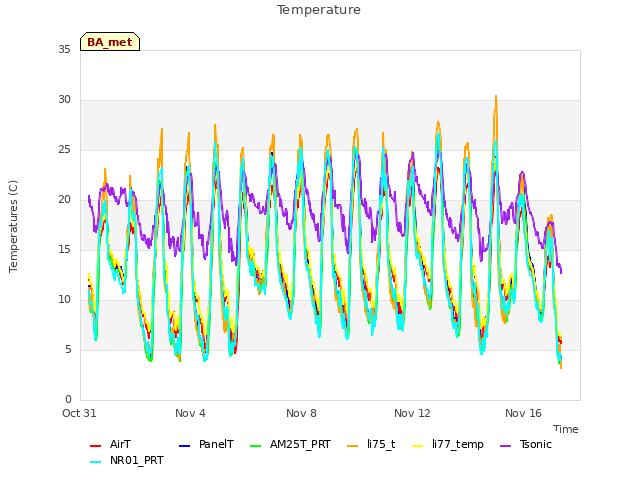The width and height of the screenshot is (640, 480).
Task: Click the Nov 8 x-axis label
Action: (301, 413)
